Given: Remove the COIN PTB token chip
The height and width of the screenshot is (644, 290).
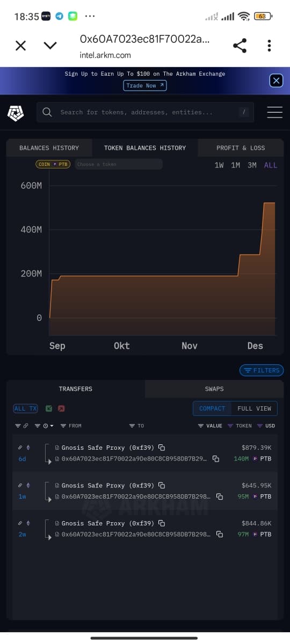Looking at the screenshot, I should pos(53,164).
